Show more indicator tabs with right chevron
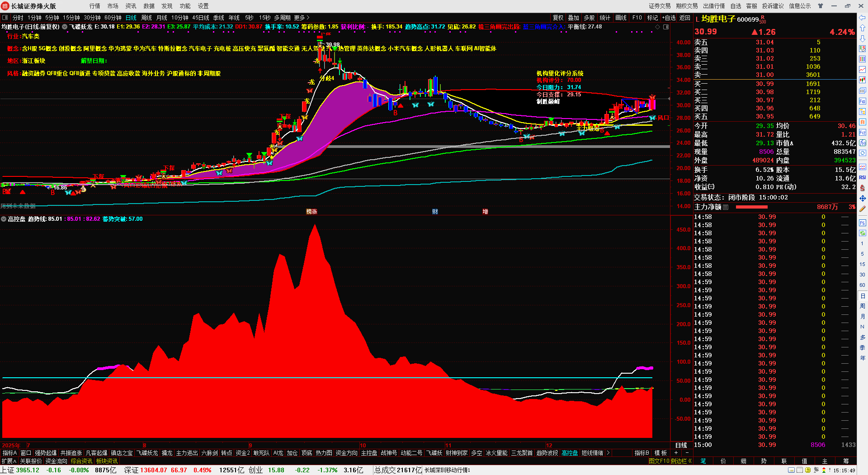Screen dimensions: 868x475 pos(608,453)
